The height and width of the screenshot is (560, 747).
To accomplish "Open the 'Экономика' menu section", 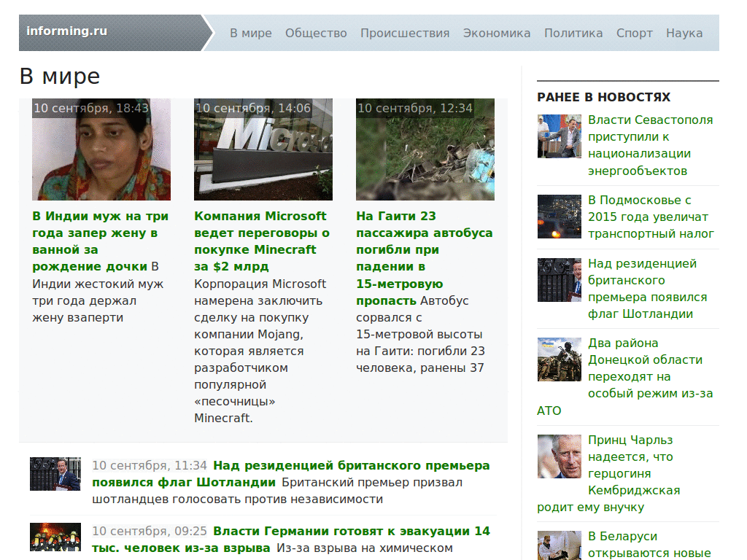I will 497,34.
